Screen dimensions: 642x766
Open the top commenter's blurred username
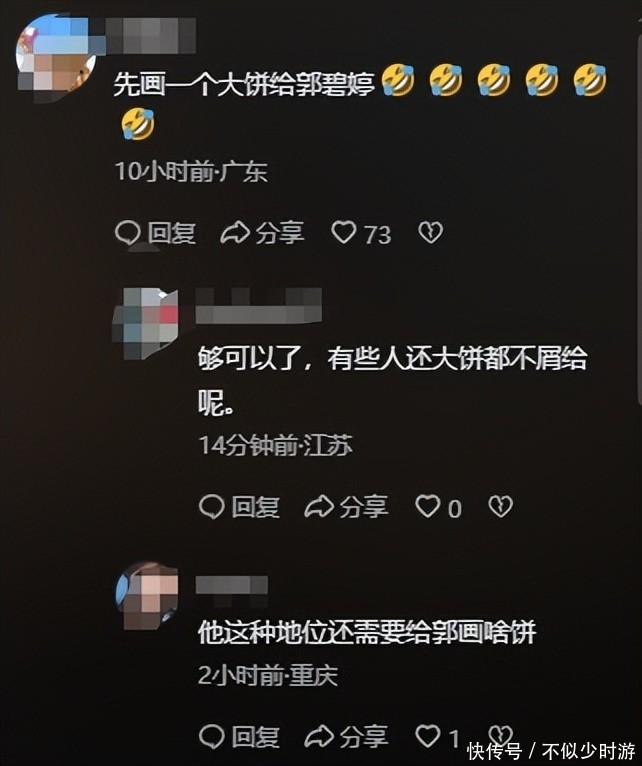pyautogui.click(x=150, y=35)
